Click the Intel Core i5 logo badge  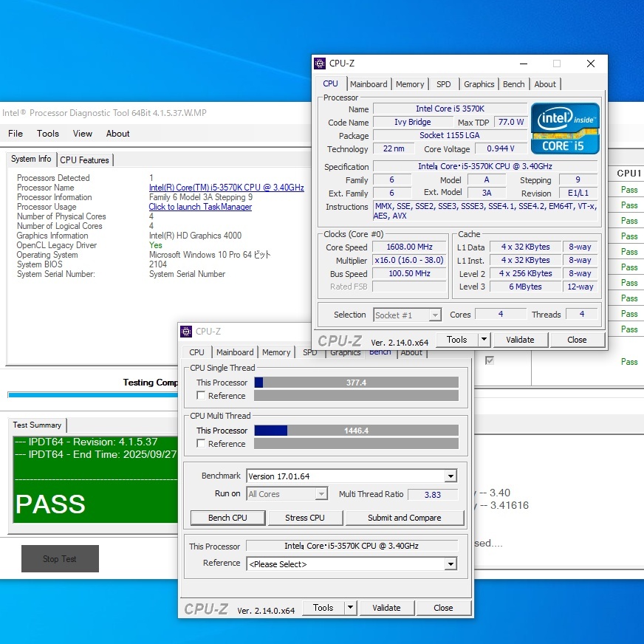click(x=565, y=128)
